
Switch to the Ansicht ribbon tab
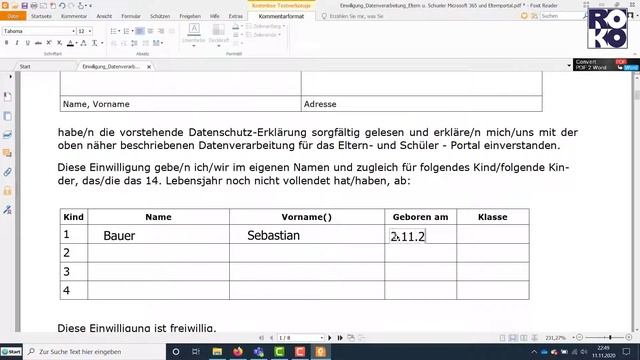coord(104,16)
